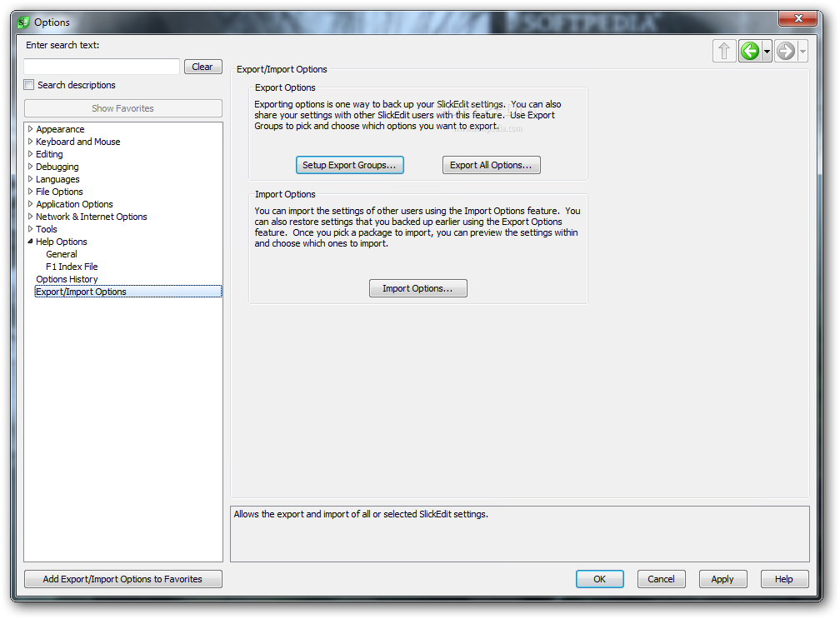Viewport: 840px width, 619px height.
Task: Click the search text input field
Action: click(102, 67)
